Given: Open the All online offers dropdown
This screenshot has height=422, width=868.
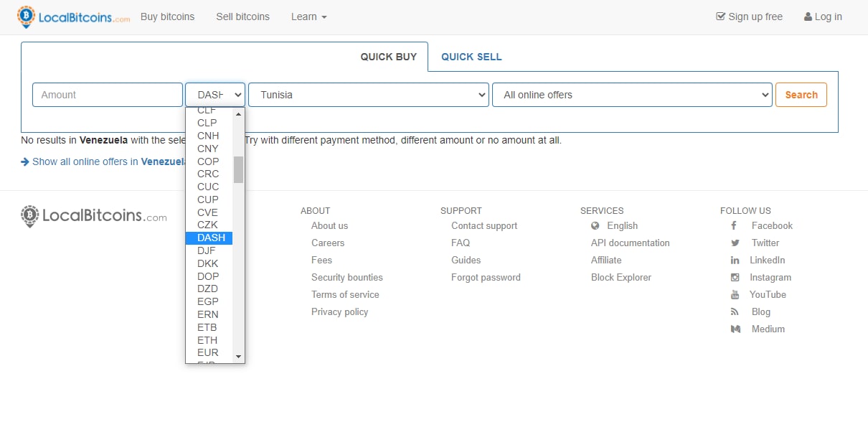Looking at the screenshot, I should tap(632, 95).
